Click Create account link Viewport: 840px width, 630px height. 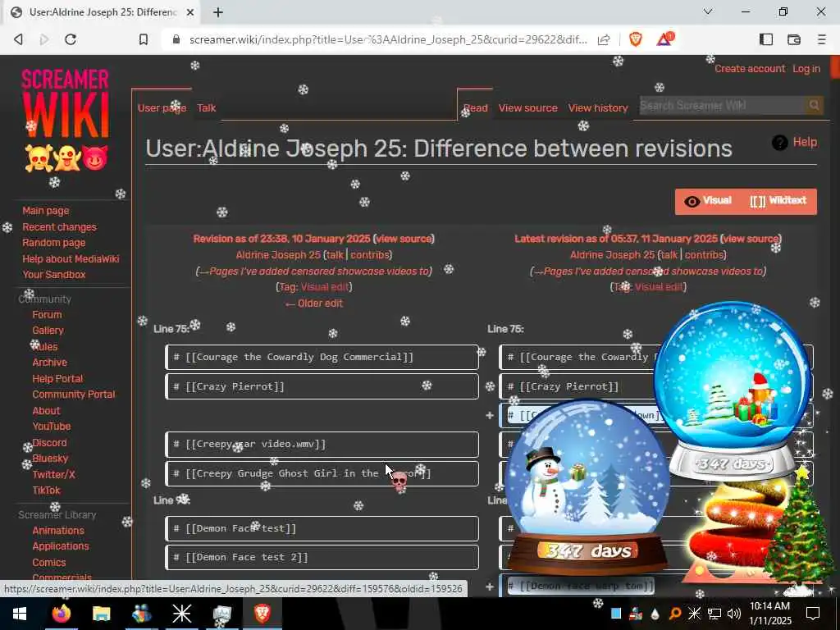pos(750,69)
